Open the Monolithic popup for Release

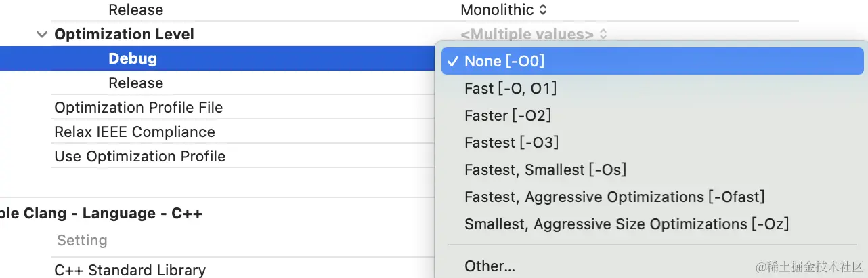504,10
